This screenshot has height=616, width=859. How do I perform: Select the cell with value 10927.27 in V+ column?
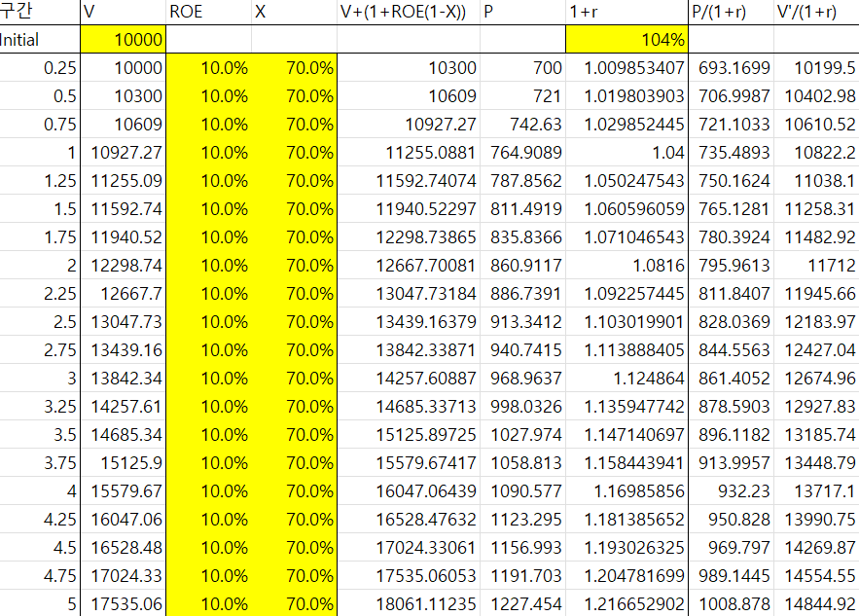click(x=408, y=125)
